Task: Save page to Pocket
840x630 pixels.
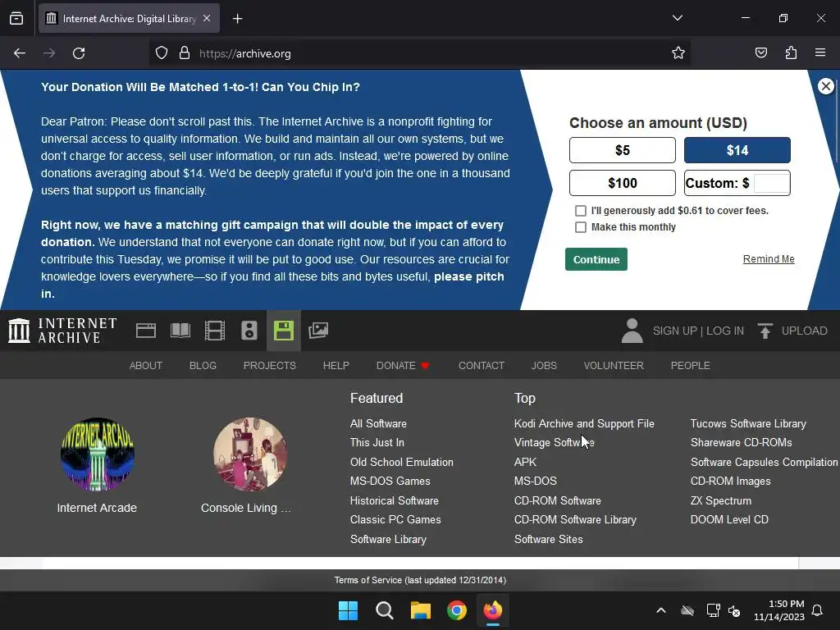Action: (x=761, y=52)
